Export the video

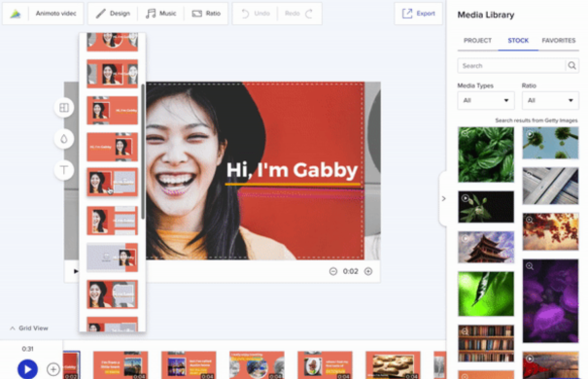point(419,14)
